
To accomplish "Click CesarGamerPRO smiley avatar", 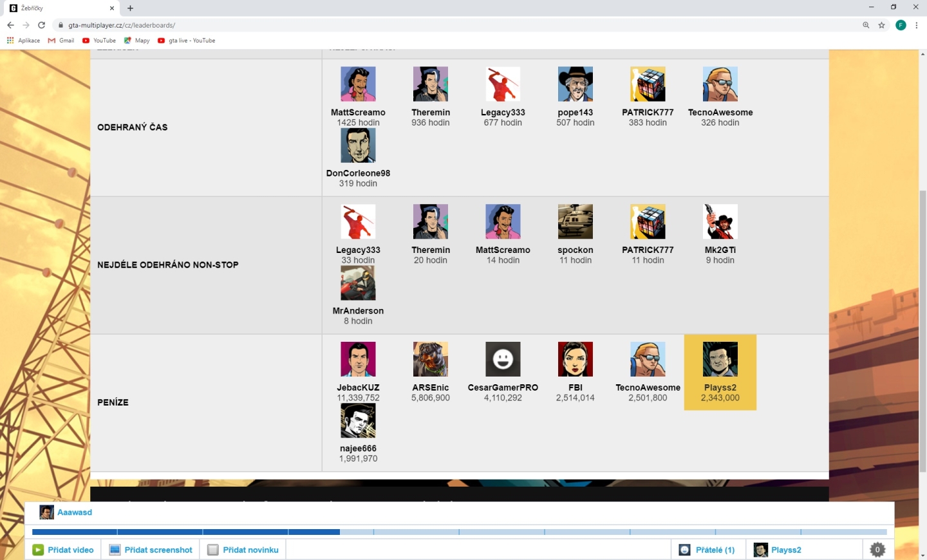I will (503, 359).
